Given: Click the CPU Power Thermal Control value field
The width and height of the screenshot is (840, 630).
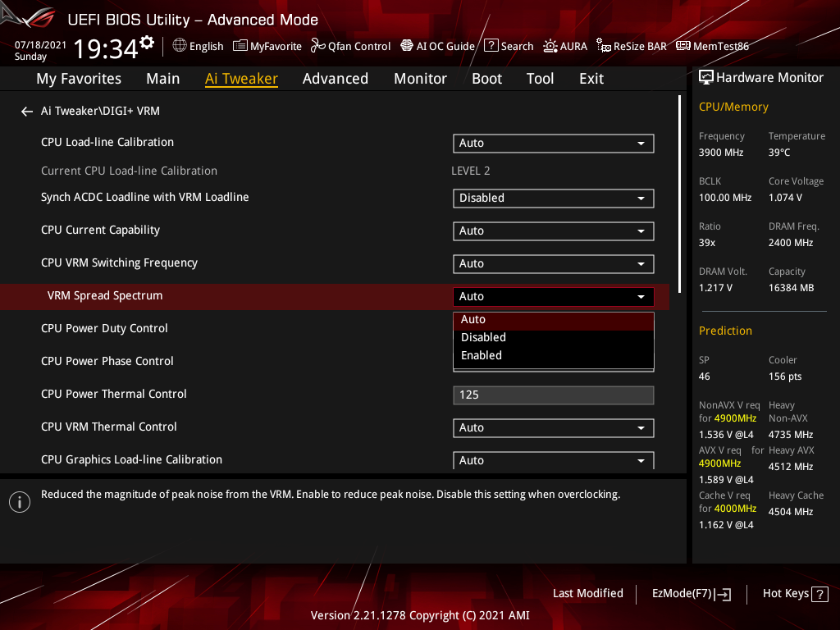Looking at the screenshot, I should pos(553,395).
